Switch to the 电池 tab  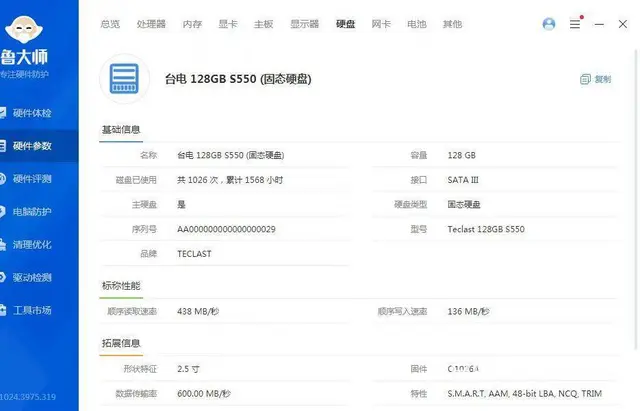pos(417,24)
